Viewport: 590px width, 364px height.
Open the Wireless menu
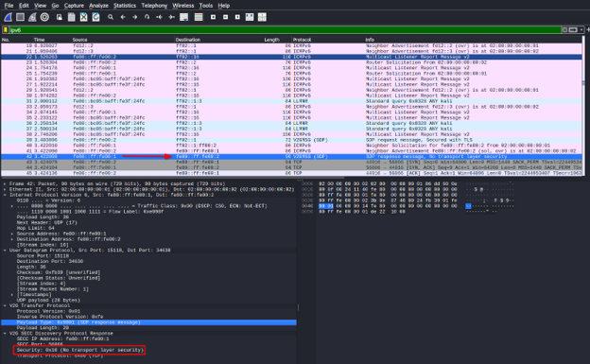[x=182, y=6]
